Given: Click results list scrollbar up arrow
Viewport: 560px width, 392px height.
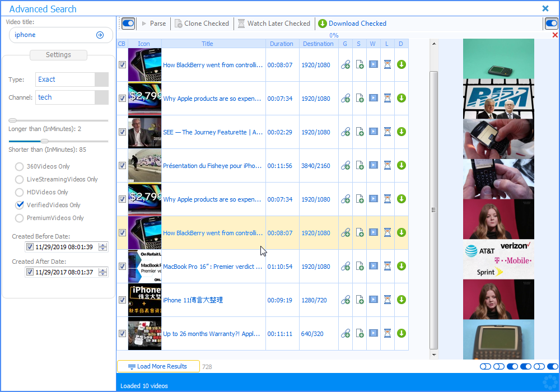Looking at the screenshot, I should coord(434,44).
